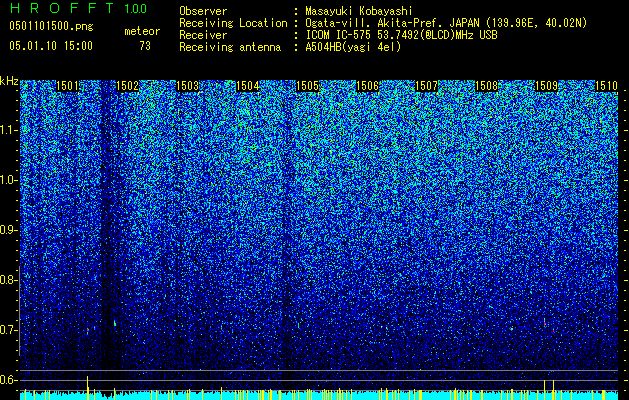The image size is (629, 400).
Task: Click the 1505 time marker label
Action: click(307, 86)
